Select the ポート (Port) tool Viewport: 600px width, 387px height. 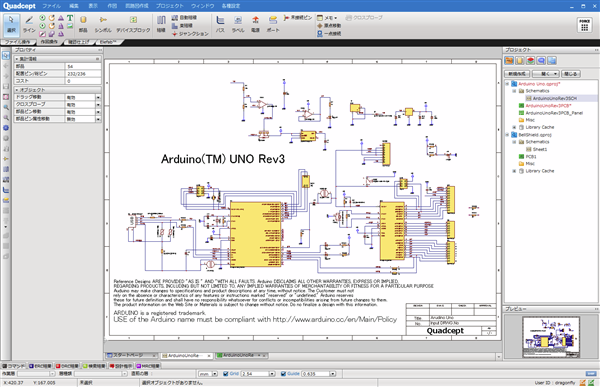pyautogui.click(x=273, y=24)
